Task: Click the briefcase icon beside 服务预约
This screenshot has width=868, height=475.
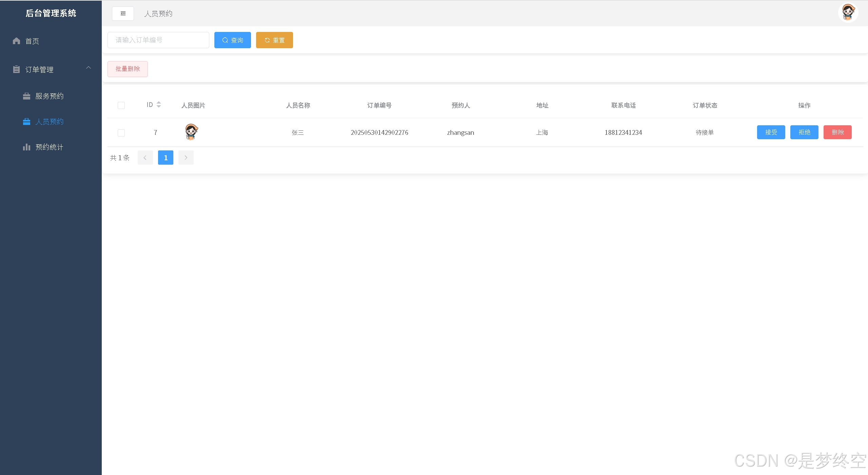Action: [26, 96]
